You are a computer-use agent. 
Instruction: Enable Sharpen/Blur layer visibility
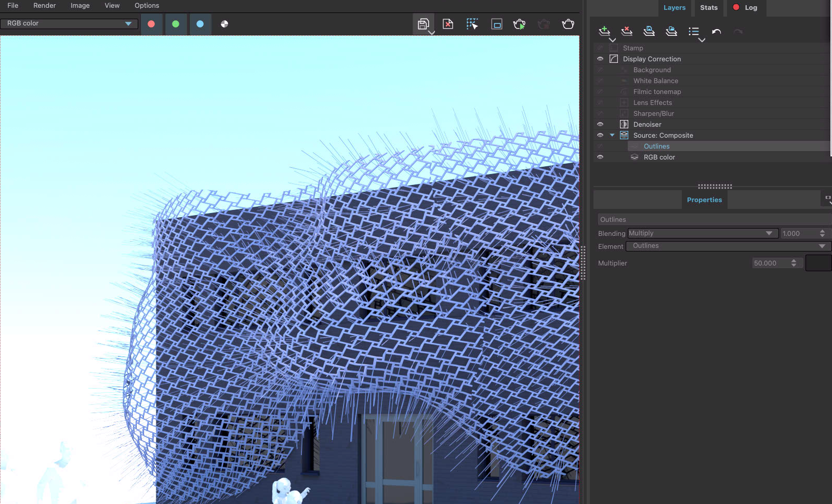pyautogui.click(x=600, y=113)
